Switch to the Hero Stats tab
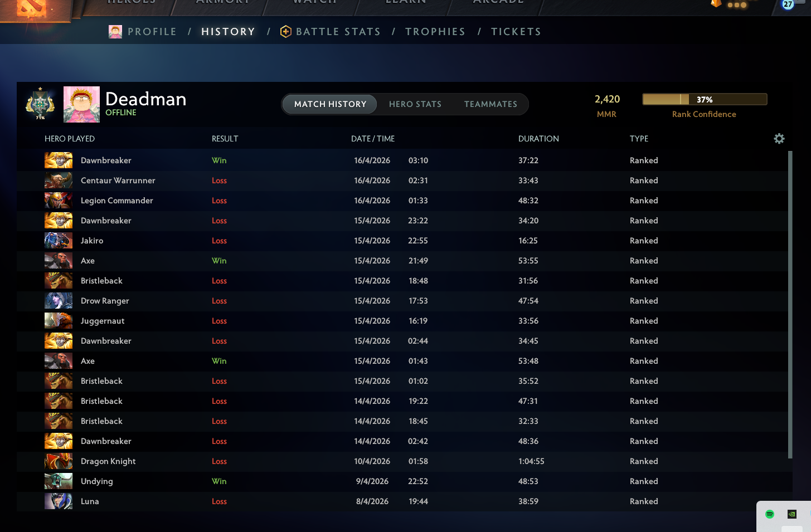Image resolution: width=811 pixels, height=532 pixels. click(415, 104)
